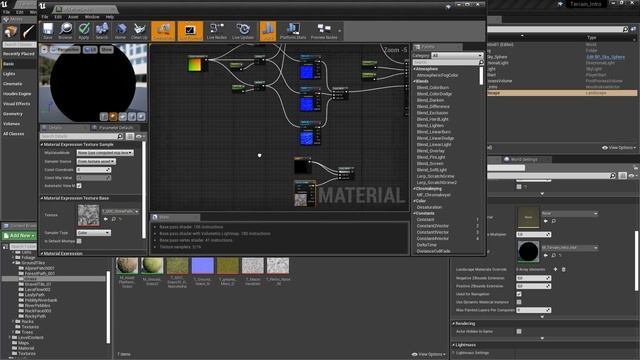The height and width of the screenshot is (360, 640).
Task: Use selected asset arrow for landscape material
Action: pyautogui.click(x=546, y=255)
